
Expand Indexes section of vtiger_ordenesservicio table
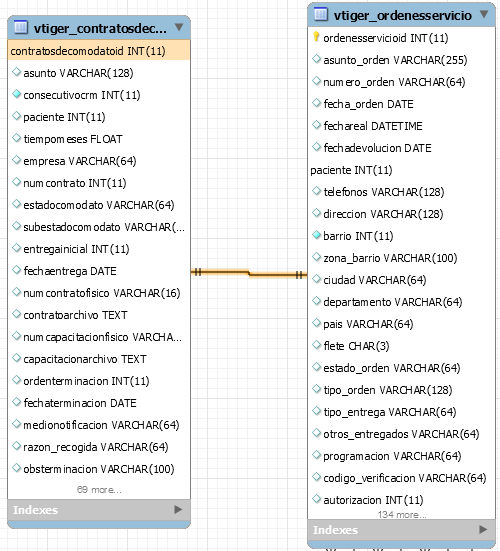point(483,529)
